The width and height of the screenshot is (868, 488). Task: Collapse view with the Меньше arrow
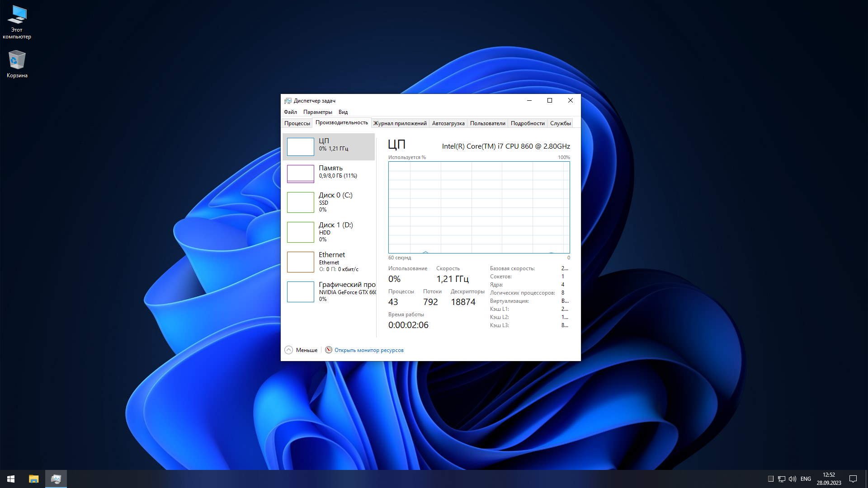tap(289, 350)
